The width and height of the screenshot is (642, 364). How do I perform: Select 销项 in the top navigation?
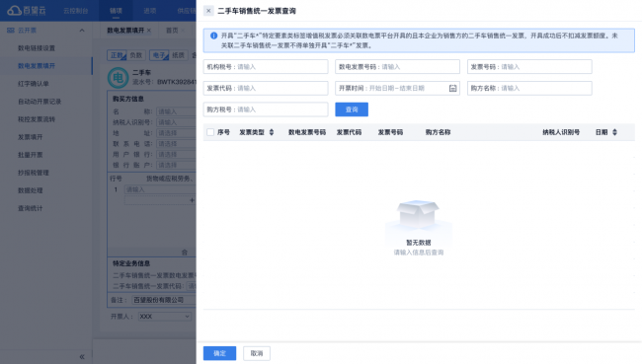tap(116, 11)
